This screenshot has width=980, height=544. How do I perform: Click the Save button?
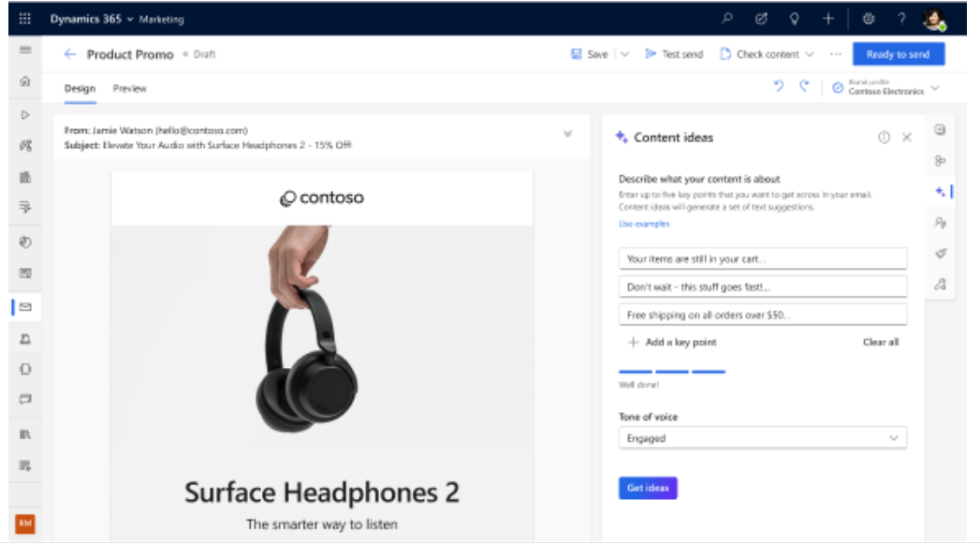tap(590, 54)
